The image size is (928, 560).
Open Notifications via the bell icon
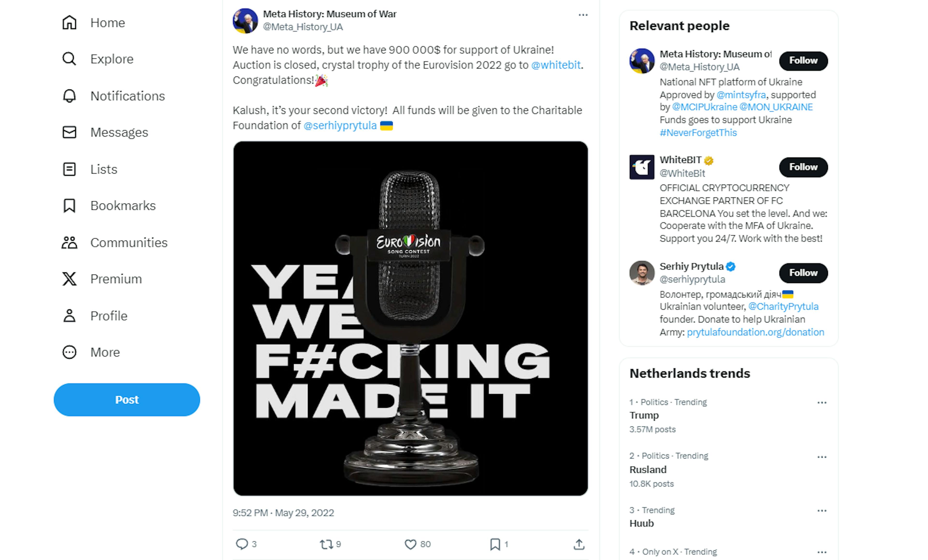[x=69, y=96]
